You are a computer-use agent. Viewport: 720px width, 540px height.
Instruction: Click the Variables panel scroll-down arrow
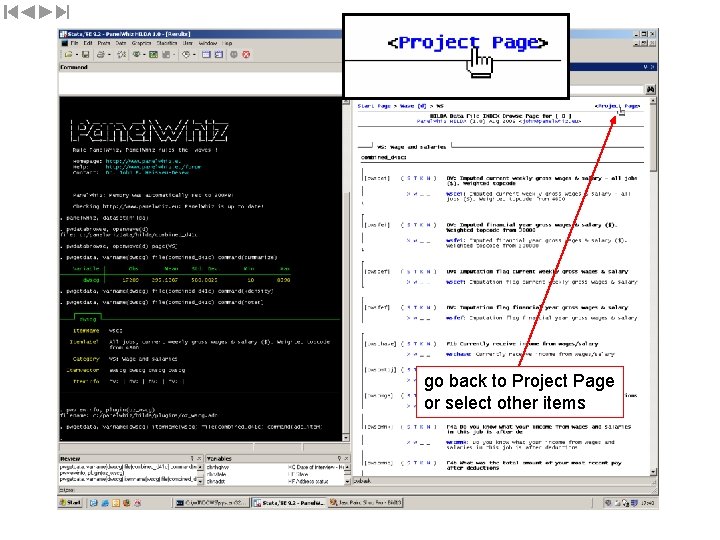pyautogui.click(x=347, y=481)
